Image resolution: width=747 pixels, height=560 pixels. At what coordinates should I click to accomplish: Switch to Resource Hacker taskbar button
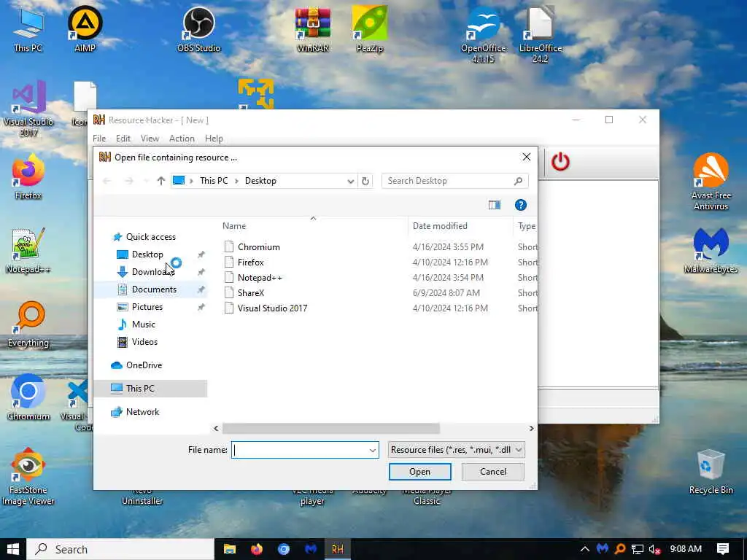(x=337, y=549)
